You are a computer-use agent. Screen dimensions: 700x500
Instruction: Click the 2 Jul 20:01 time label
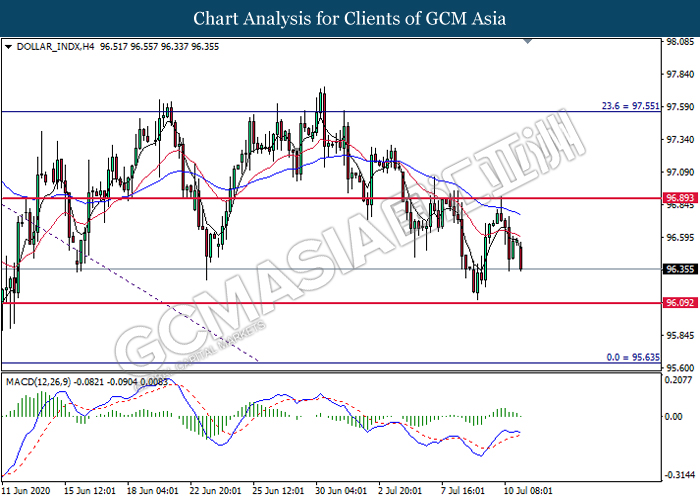click(400, 491)
